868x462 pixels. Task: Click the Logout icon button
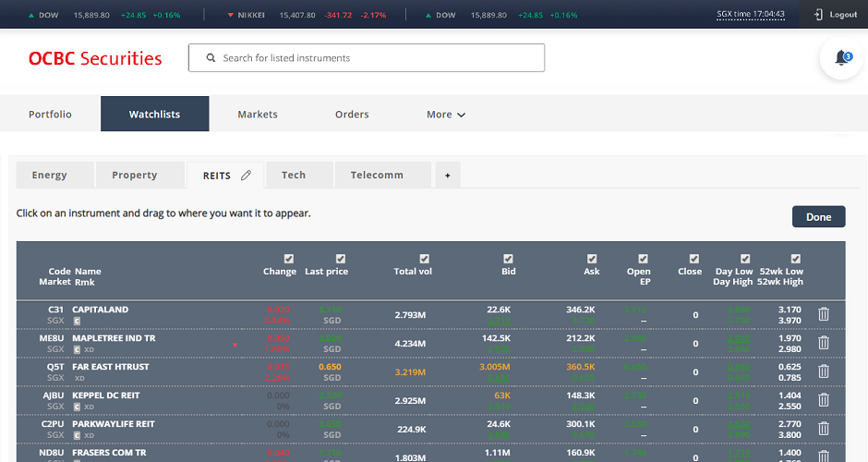point(818,15)
